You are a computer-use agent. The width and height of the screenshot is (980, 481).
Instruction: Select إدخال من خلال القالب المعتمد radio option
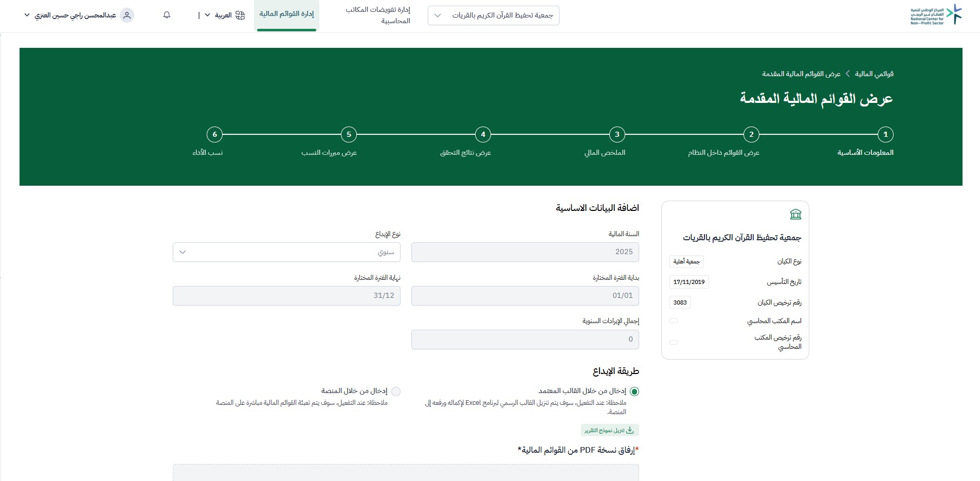[x=634, y=391]
